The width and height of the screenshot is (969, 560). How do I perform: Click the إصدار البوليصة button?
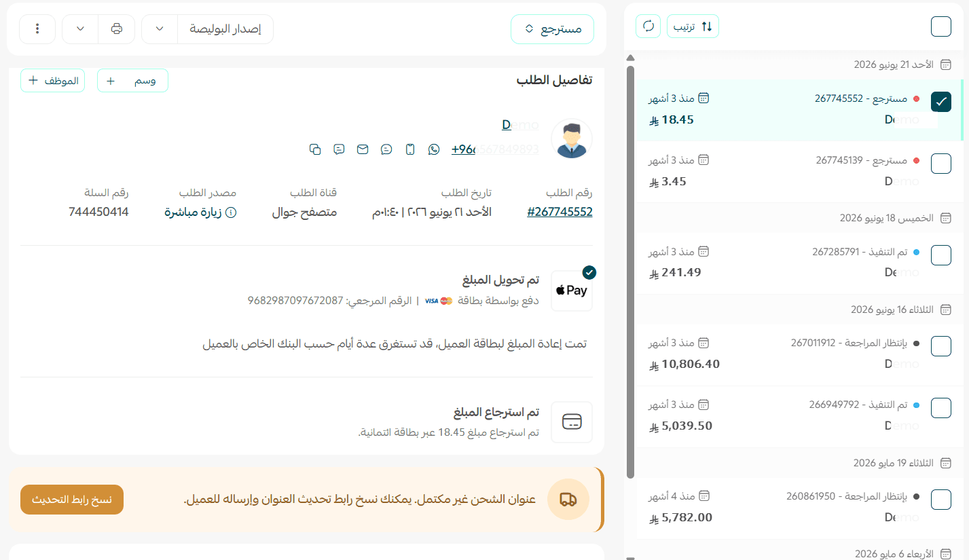point(225,29)
